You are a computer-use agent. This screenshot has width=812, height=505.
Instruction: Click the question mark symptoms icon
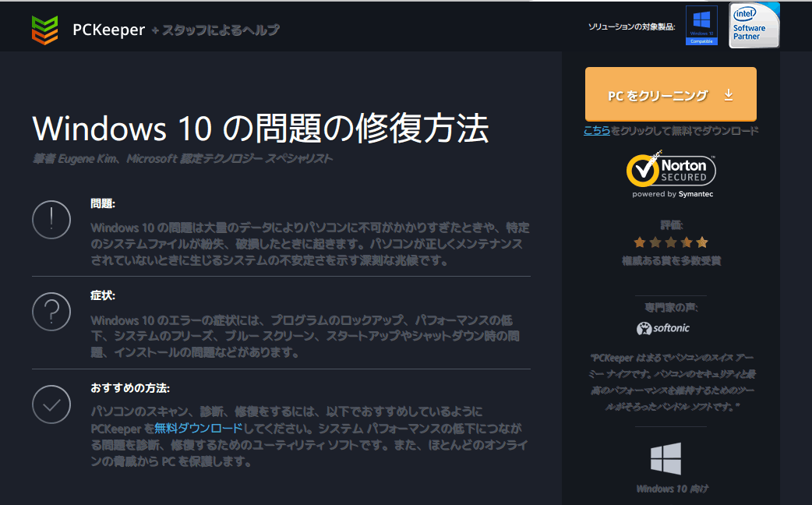pos(51,312)
